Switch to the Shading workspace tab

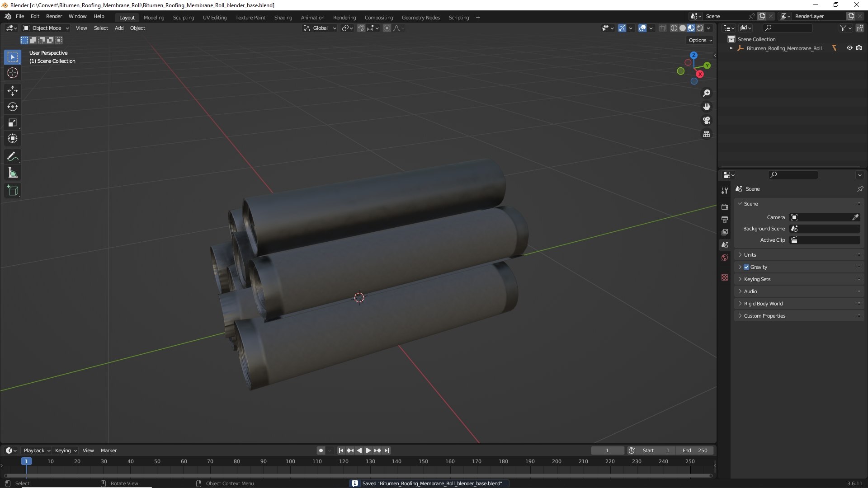coord(283,18)
